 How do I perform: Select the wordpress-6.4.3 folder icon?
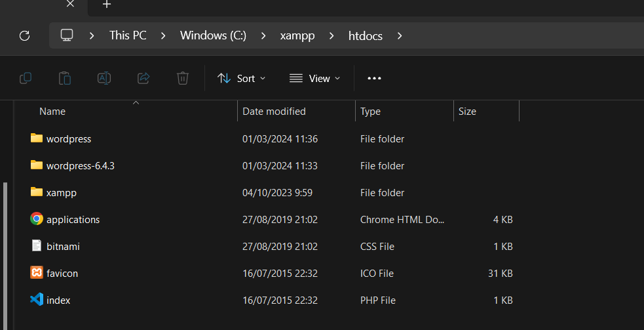pos(37,165)
